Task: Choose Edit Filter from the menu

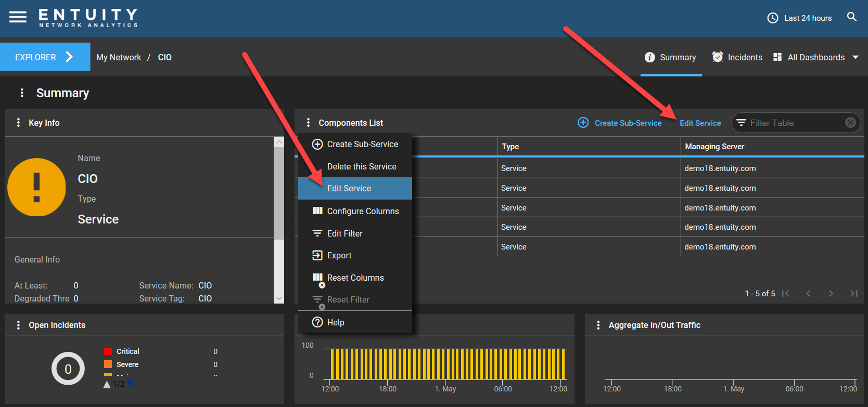Action: 355,233
